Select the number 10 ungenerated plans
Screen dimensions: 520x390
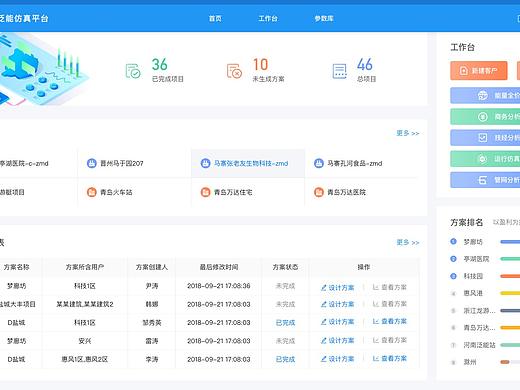pyautogui.click(x=260, y=64)
